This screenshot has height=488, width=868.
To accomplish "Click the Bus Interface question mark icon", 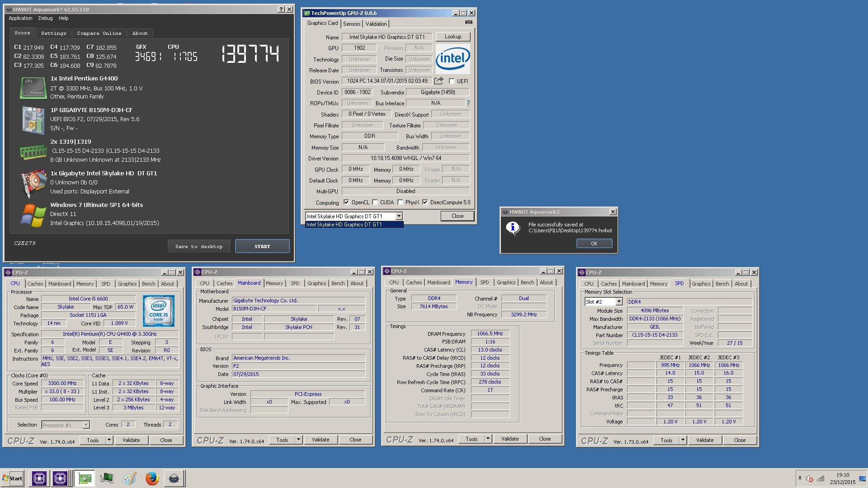I will (x=468, y=103).
